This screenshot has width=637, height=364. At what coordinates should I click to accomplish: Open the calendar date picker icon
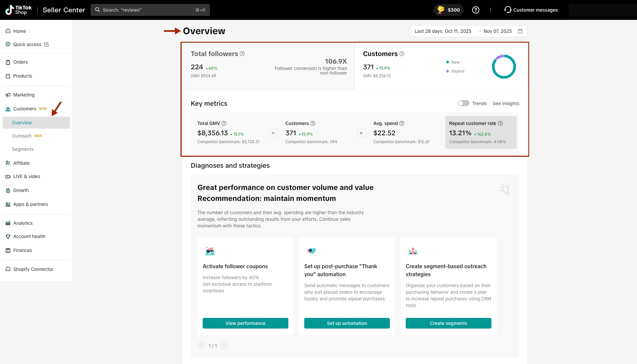pos(520,31)
